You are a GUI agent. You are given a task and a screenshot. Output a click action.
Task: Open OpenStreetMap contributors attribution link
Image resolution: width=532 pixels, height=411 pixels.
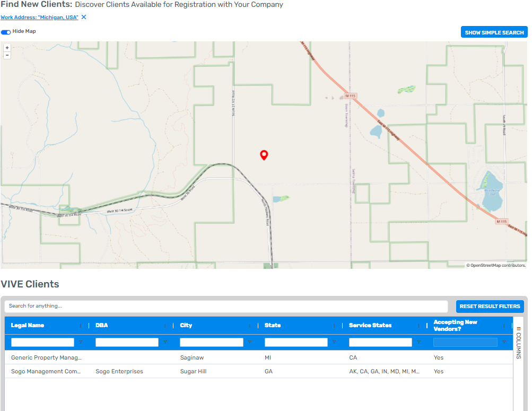495,265
